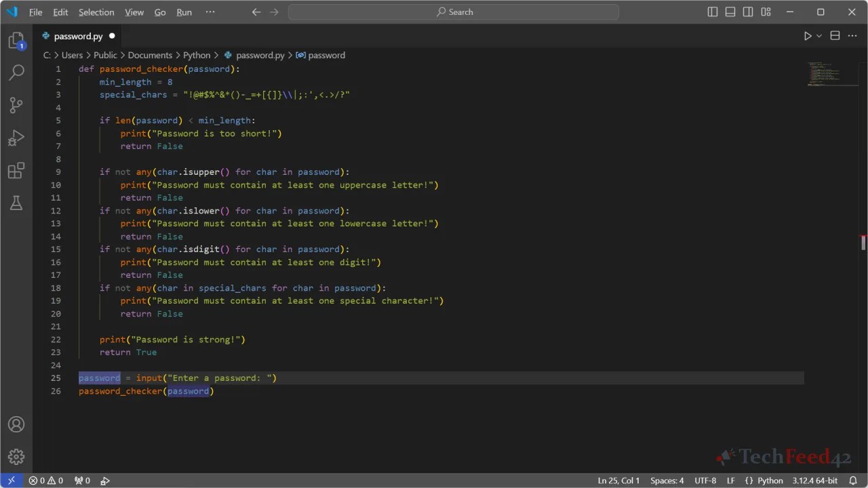
Task: Go back with the left arrow
Action: (256, 12)
